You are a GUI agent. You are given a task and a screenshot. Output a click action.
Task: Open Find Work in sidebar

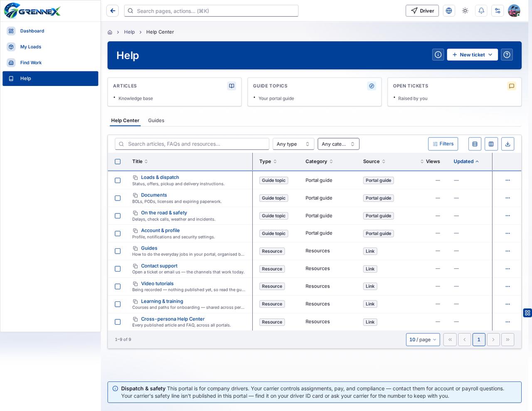(50, 63)
